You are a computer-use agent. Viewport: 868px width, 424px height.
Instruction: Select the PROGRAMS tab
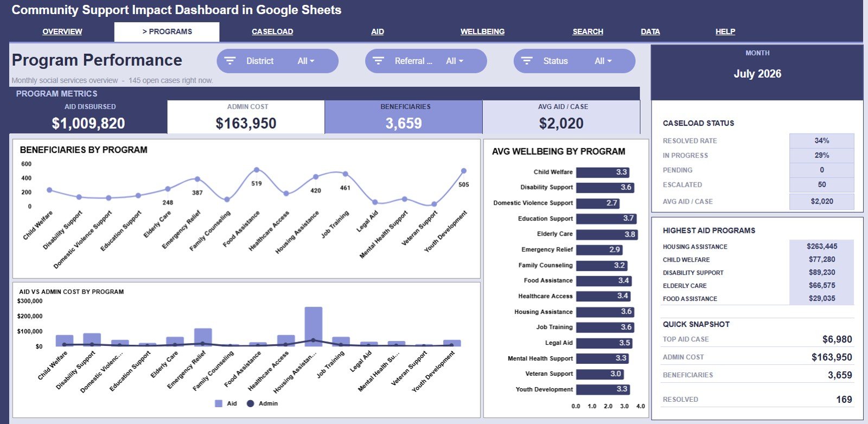tap(167, 31)
